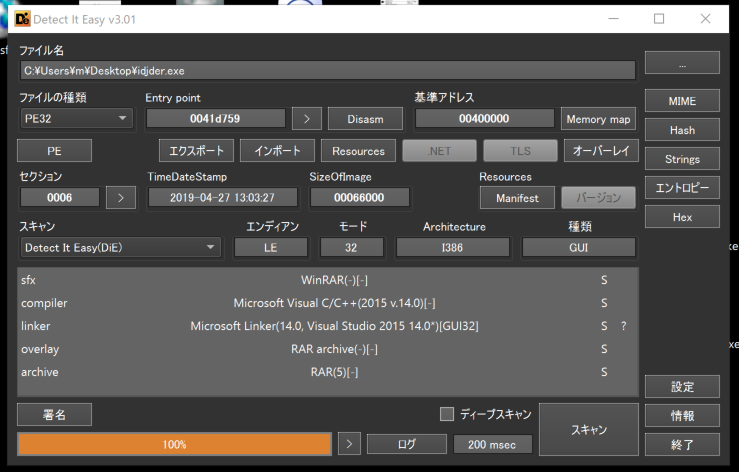The image size is (739, 472).
Task: Open the ログ (log) window
Action: coord(407,444)
